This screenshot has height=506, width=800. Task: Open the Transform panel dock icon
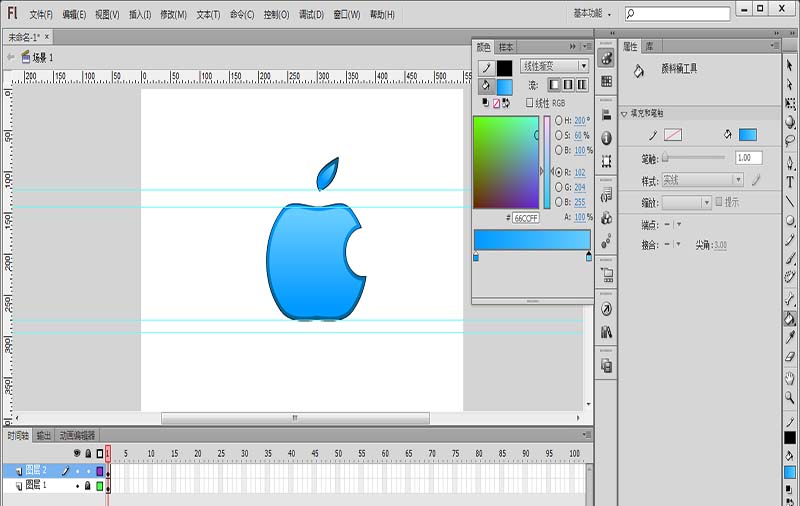606,161
